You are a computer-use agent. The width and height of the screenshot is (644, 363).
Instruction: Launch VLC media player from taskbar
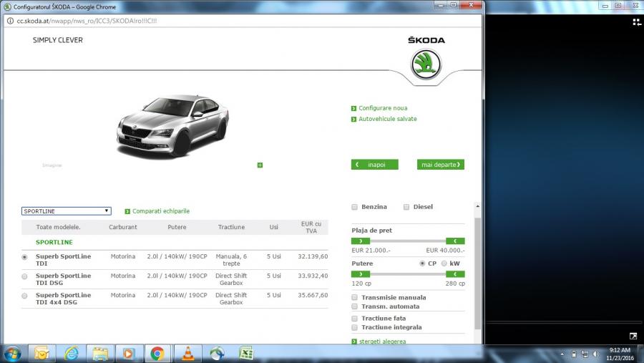click(187, 353)
